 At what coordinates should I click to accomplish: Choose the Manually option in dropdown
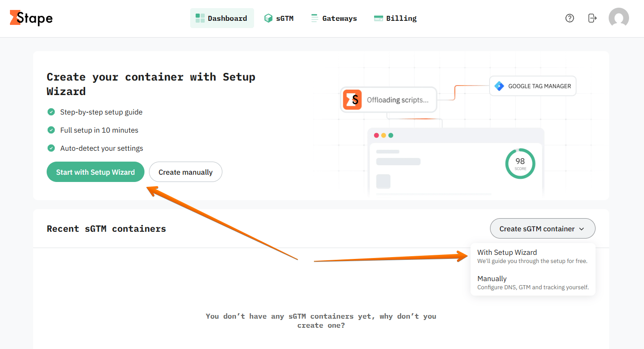pyautogui.click(x=533, y=282)
